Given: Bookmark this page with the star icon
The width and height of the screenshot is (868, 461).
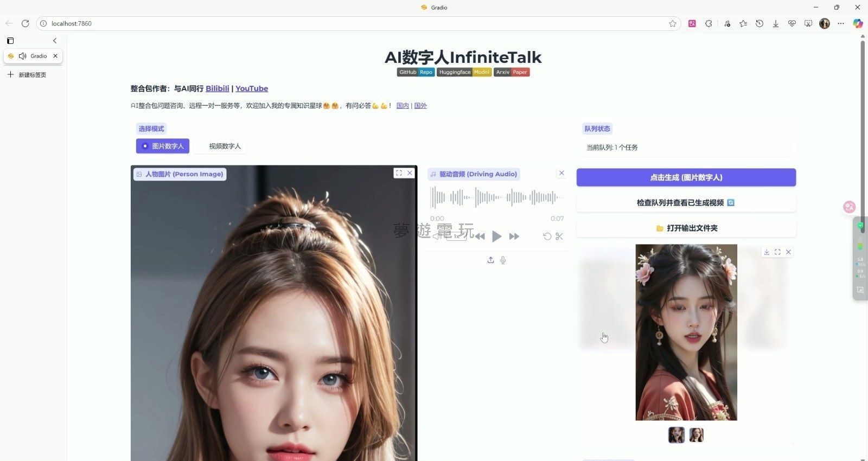Looking at the screenshot, I should coord(673,23).
